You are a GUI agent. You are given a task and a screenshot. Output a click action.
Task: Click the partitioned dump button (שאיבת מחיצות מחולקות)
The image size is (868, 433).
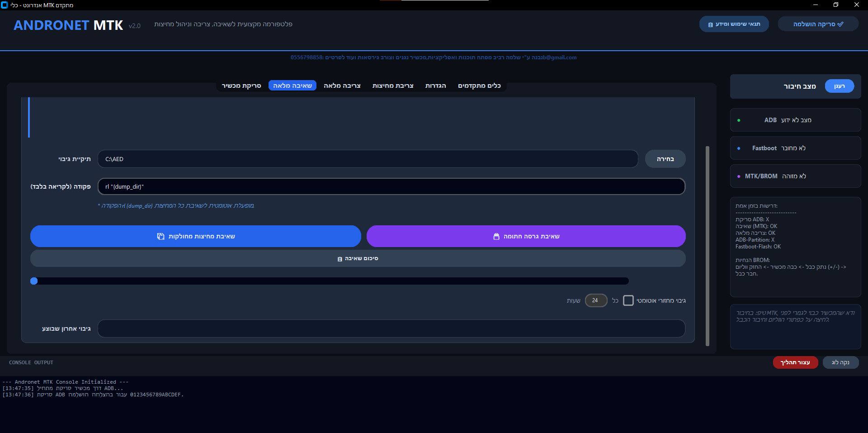click(195, 236)
